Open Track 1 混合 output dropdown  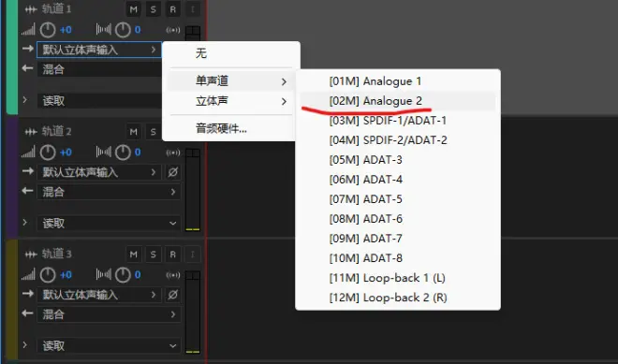pos(99,69)
